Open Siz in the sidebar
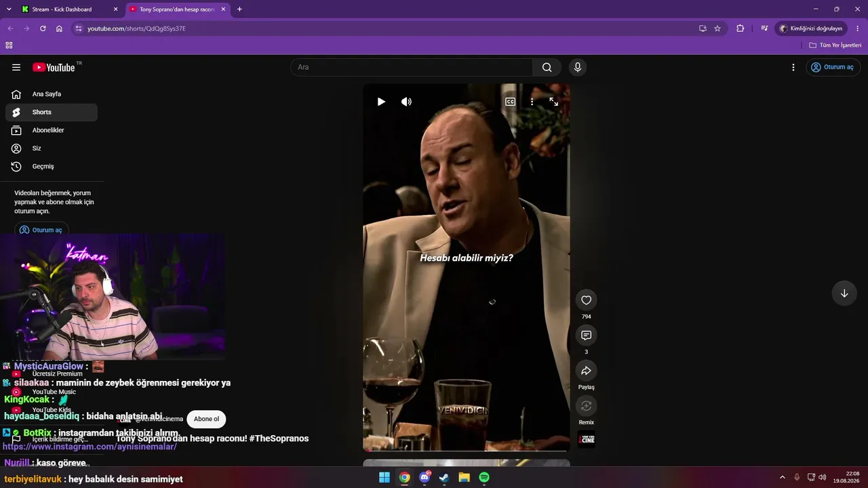 click(52, 148)
